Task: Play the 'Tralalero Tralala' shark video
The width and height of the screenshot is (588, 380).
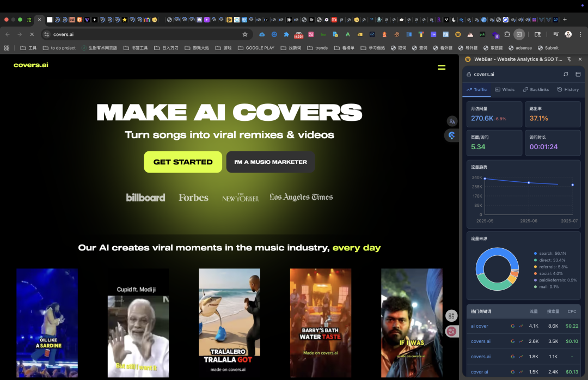Action: (x=229, y=323)
